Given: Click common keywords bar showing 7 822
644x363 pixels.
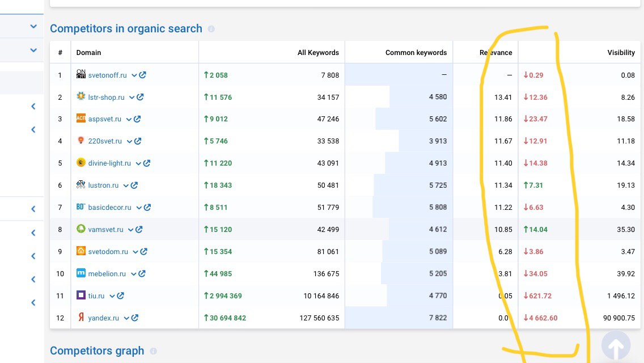Looking at the screenshot, I should coord(399,318).
